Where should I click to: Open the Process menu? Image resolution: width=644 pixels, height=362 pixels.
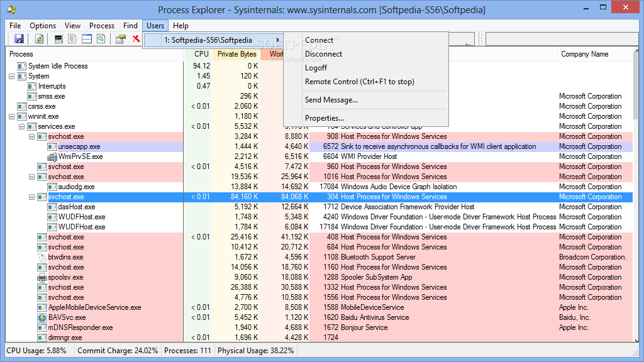point(102,25)
